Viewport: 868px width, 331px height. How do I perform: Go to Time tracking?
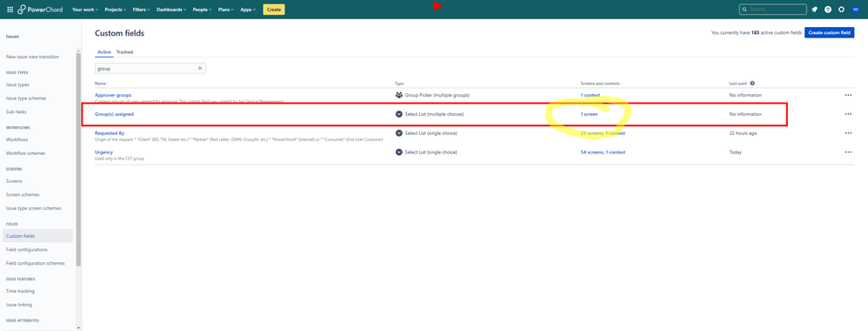coord(20,291)
